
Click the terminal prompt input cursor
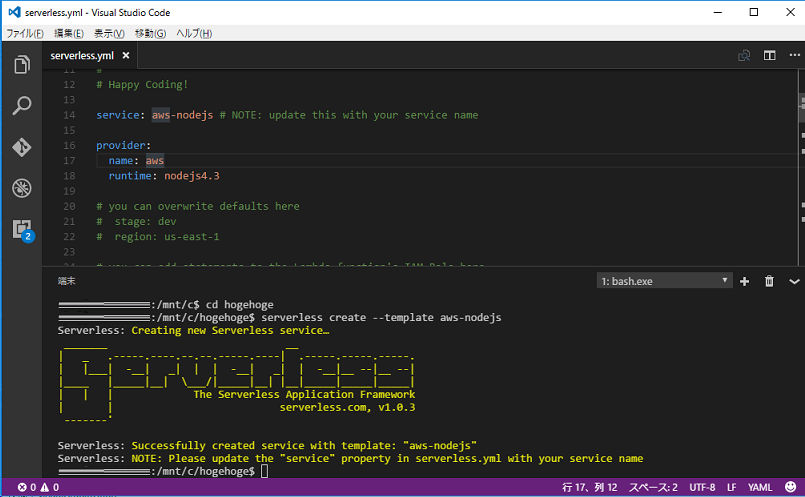pyautogui.click(x=264, y=471)
